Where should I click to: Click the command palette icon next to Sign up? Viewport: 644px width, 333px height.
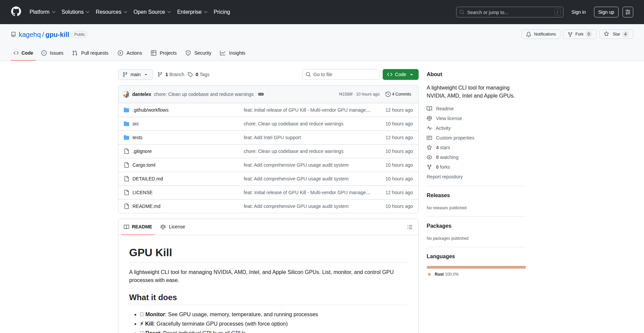[x=628, y=12]
